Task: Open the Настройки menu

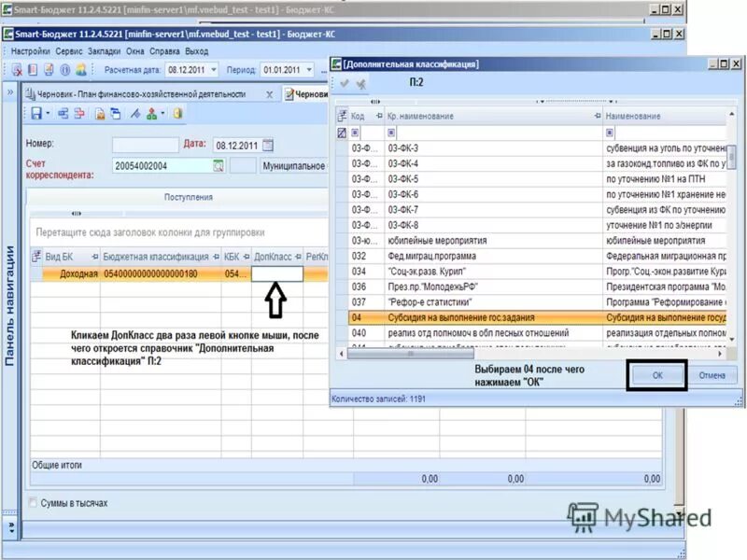Action: [x=30, y=51]
